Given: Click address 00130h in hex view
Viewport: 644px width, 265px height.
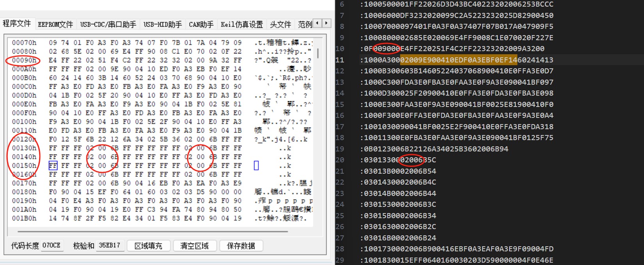Looking at the screenshot, I should [x=24, y=148].
